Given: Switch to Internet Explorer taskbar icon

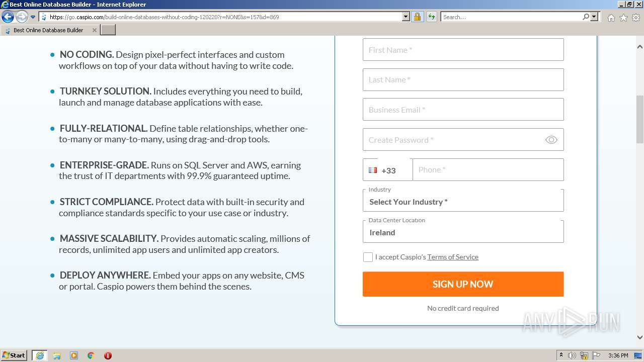Looking at the screenshot, I should point(40,355).
